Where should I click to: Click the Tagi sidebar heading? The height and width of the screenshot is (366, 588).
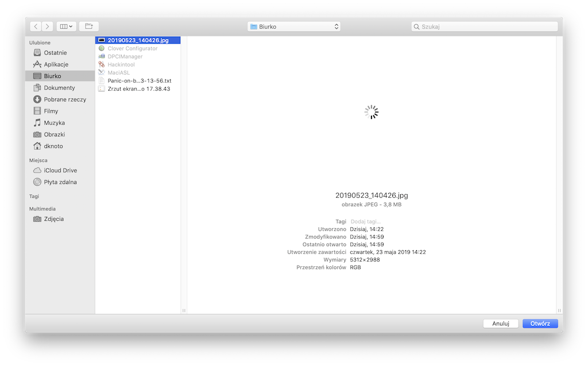[34, 196]
